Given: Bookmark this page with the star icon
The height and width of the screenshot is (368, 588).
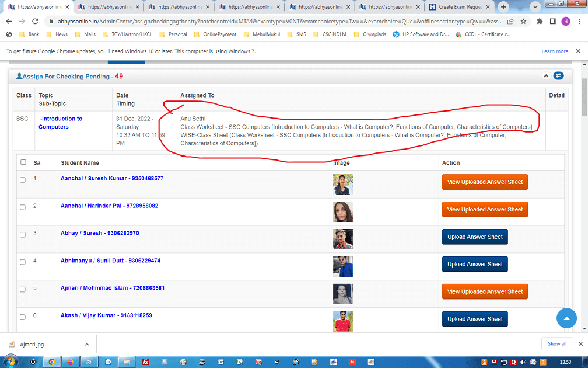Looking at the screenshot, I should (524, 21).
